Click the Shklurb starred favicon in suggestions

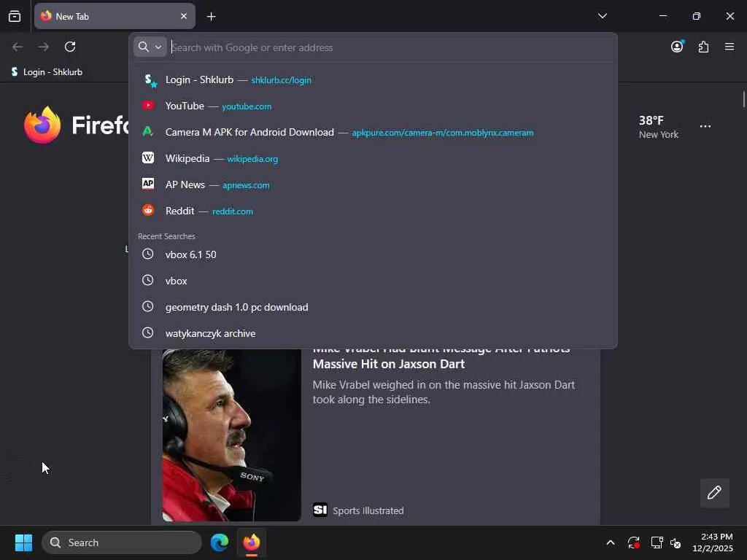pyautogui.click(x=150, y=80)
